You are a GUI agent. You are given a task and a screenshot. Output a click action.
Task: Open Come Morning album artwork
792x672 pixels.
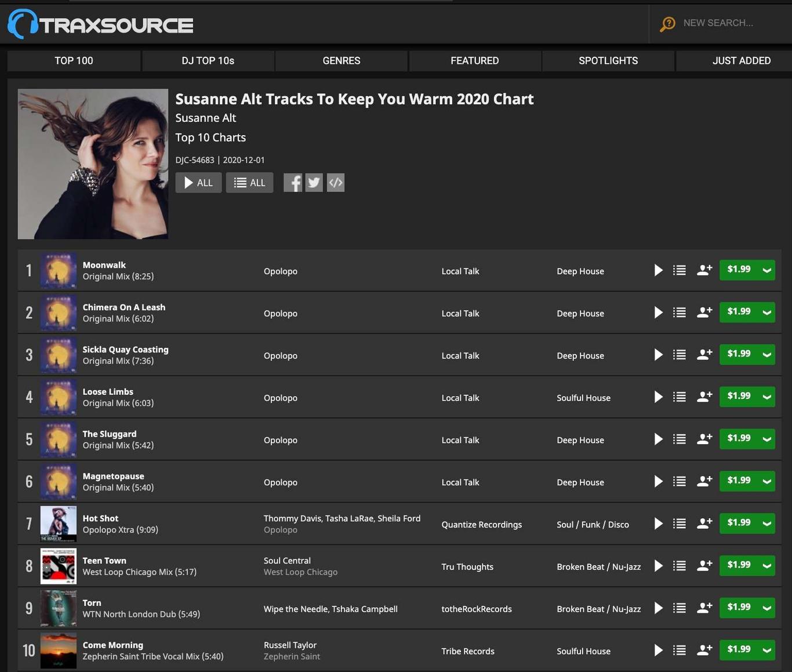coord(59,651)
